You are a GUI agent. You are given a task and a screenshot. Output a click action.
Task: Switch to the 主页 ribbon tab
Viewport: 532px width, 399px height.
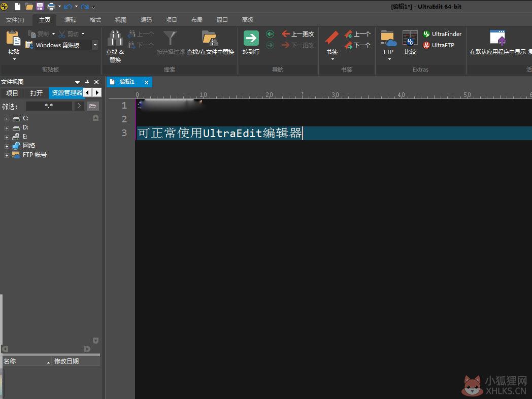click(45, 20)
